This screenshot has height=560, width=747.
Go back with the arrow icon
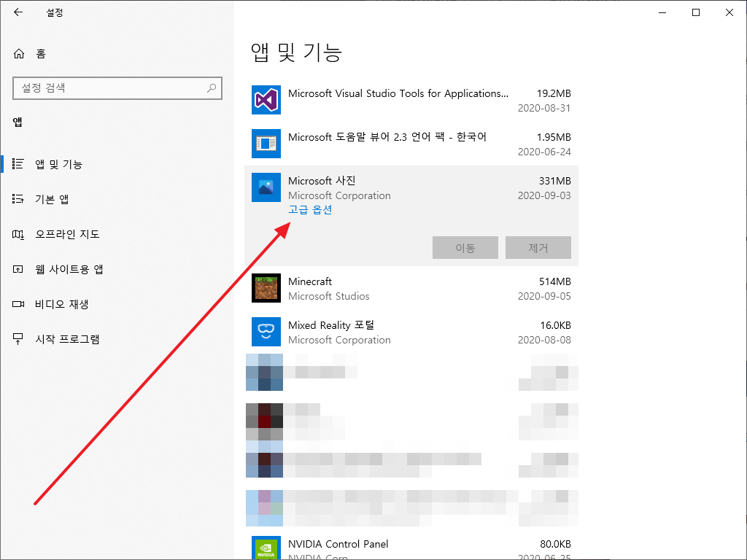pos(18,12)
